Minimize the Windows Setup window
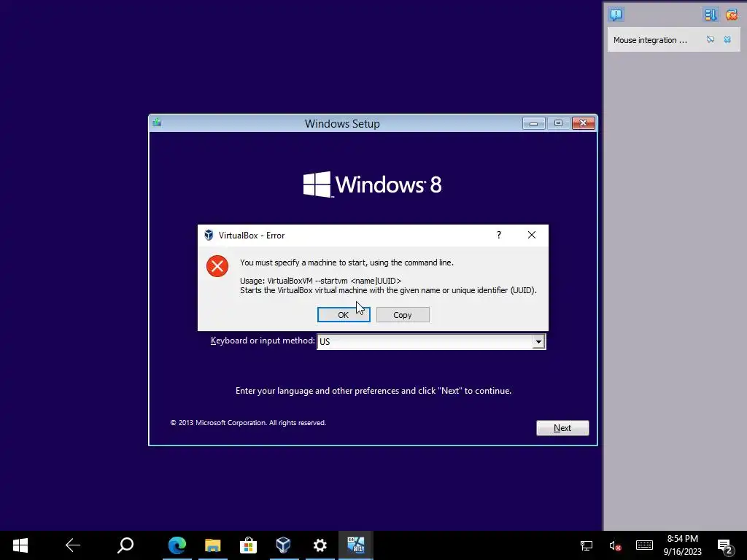This screenshot has width=747, height=560. (533, 123)
